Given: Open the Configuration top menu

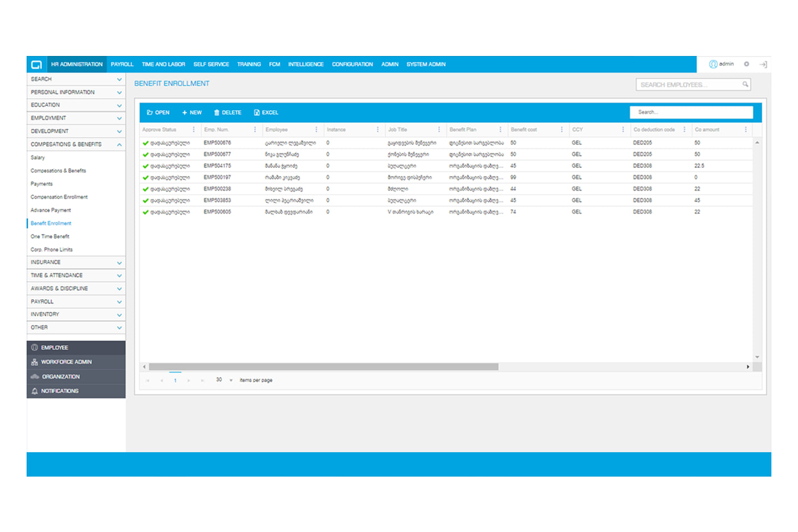Looking at the screenshot, I should [x=352, y=64].
